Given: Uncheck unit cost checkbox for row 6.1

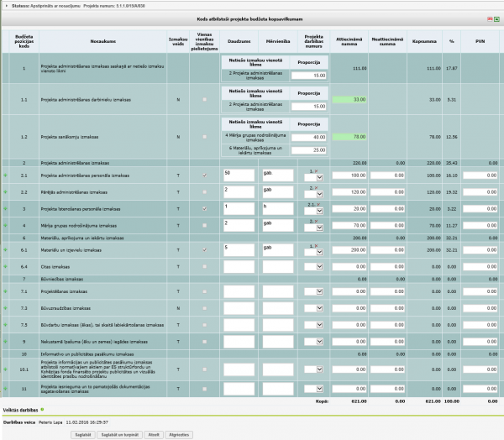Looking at the screenshot, I should (205, 250).
